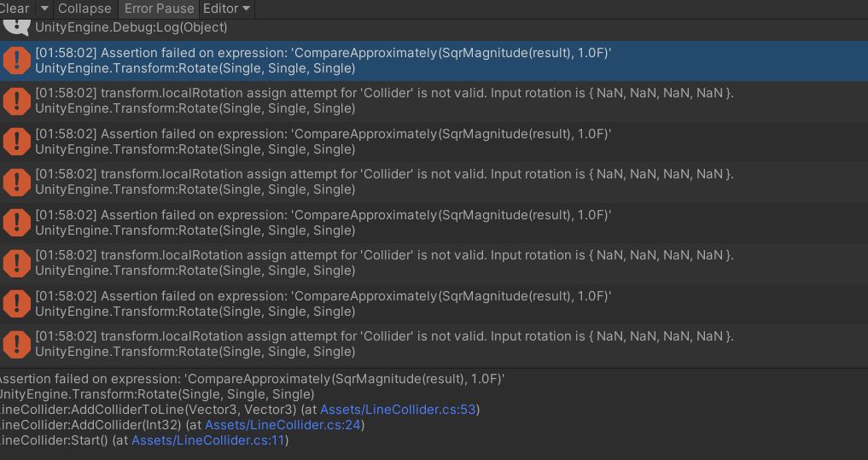Screen dimensions: 868x460
Task: Click the Transform:Rotate line in the stack trace pane
Action: [156, 394]
